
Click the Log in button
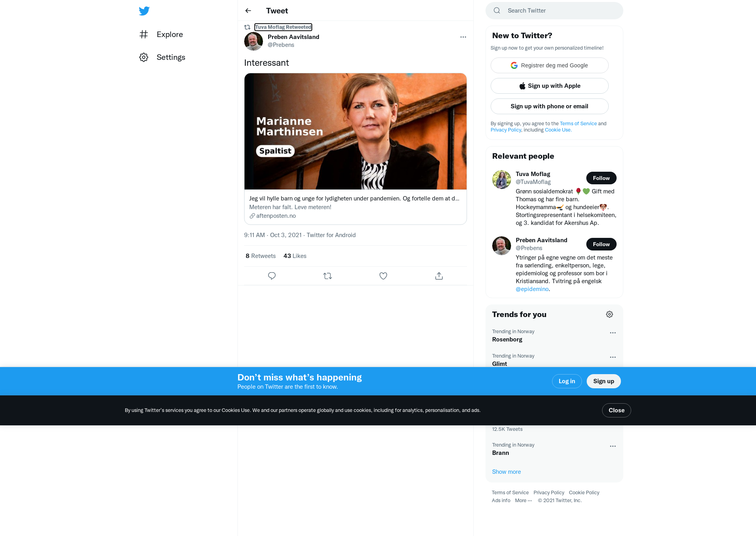(567, 381)
